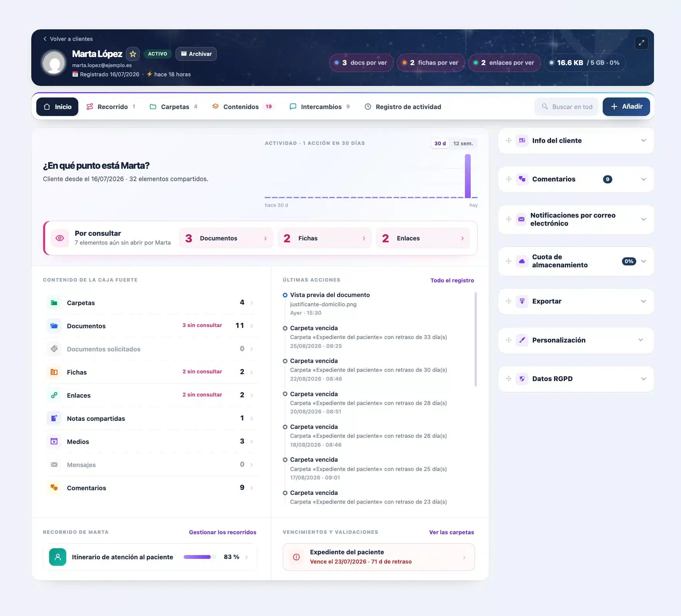Image resolution: width=681 pixels, height=616 pixels.
Task: Click the shield icon of Datos RGPD
Action: tap(522, 379)
